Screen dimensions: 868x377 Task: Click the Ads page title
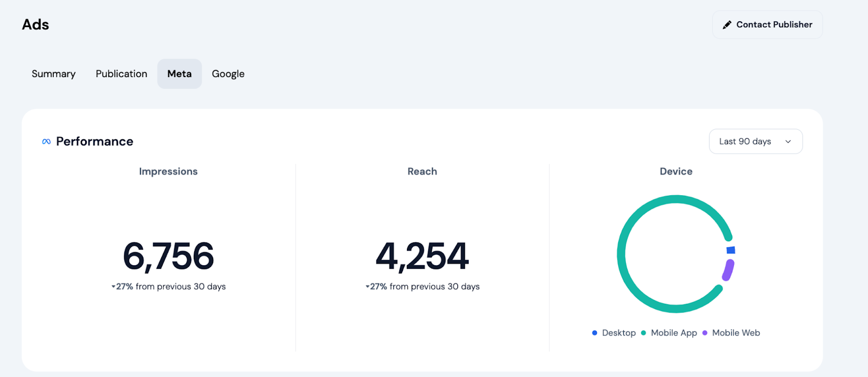tap(35, 24)
